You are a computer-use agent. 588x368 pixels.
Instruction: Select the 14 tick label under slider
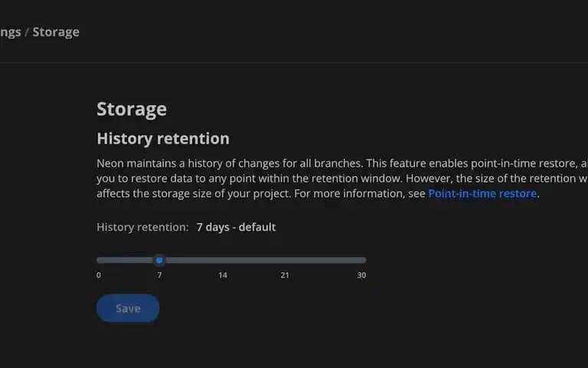pos(223,275)
